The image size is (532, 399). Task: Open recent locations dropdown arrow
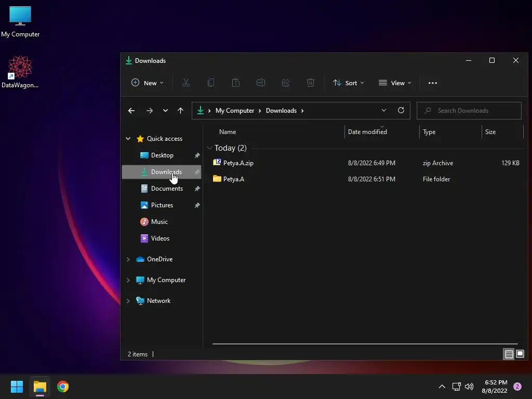[x=165, y=111]
